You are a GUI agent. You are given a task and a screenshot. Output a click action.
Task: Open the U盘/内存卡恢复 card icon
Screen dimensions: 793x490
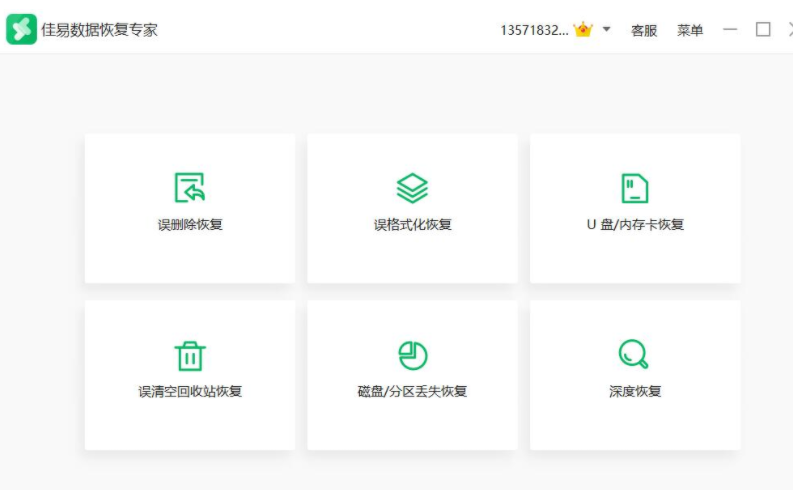635,188
